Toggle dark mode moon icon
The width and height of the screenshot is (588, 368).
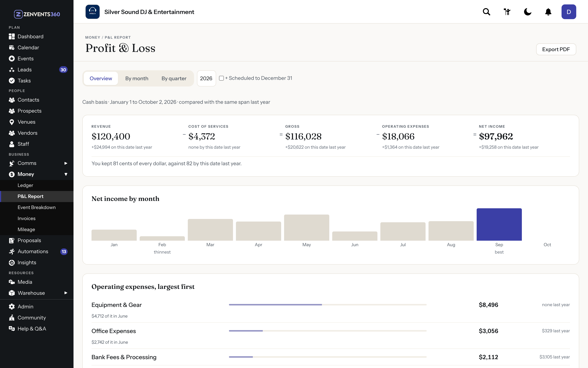[x=528, y=12]
